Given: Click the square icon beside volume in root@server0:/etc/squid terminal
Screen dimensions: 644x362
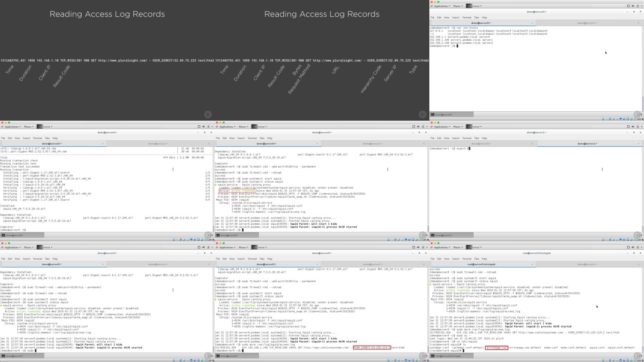Looking at the screenshot, I should point(628,247).
